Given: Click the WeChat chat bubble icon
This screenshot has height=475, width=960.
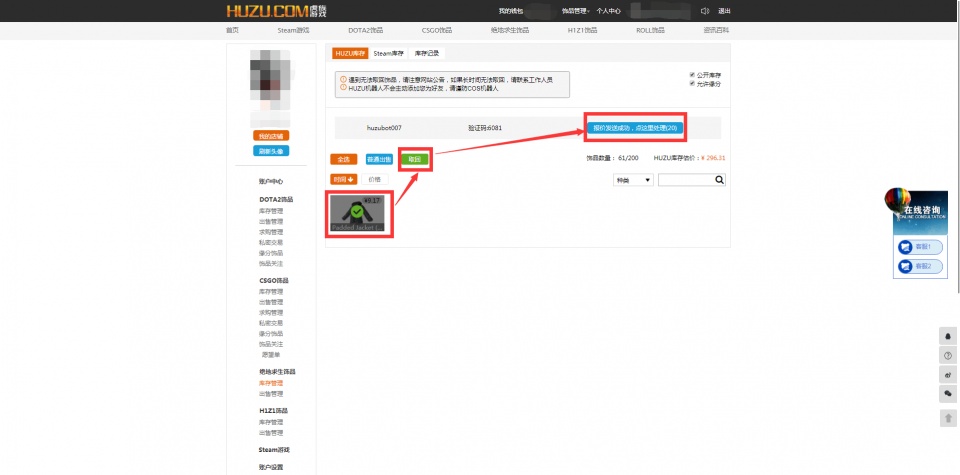Looking at the screenshot, I should pyautogui.click(x=948, y=395).
